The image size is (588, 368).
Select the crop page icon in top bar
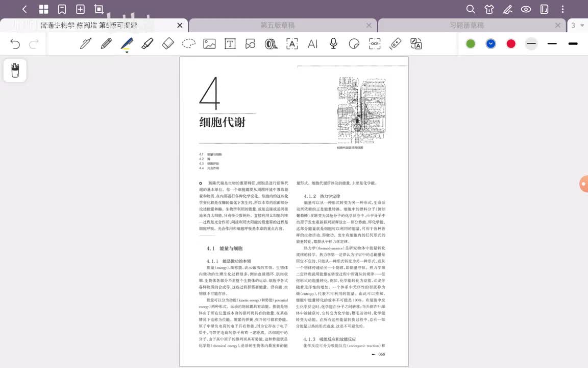pyautogui.click(x=99, y=9)
